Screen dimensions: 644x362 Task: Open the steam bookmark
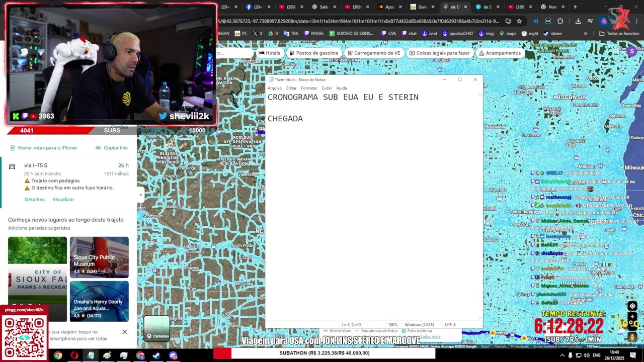pos(552,34)
